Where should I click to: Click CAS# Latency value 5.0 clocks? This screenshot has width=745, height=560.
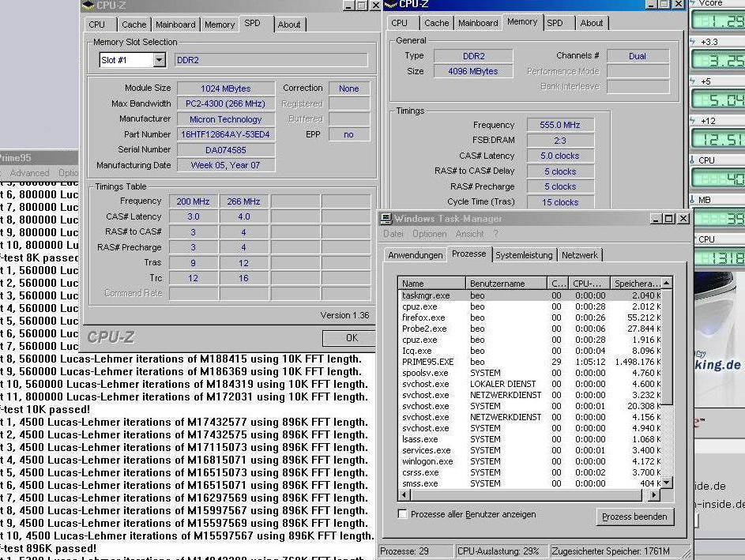[x=560, y=156]
